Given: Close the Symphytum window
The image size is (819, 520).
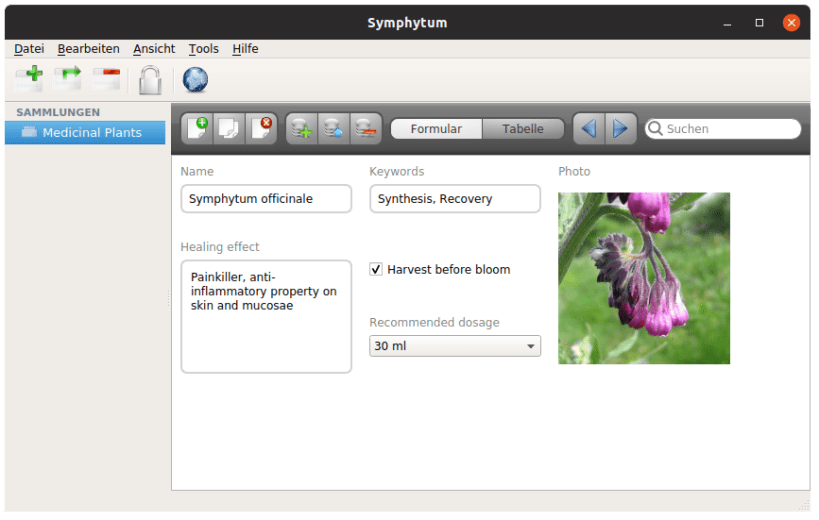Looking at the screenshot, I should (791, 23).
